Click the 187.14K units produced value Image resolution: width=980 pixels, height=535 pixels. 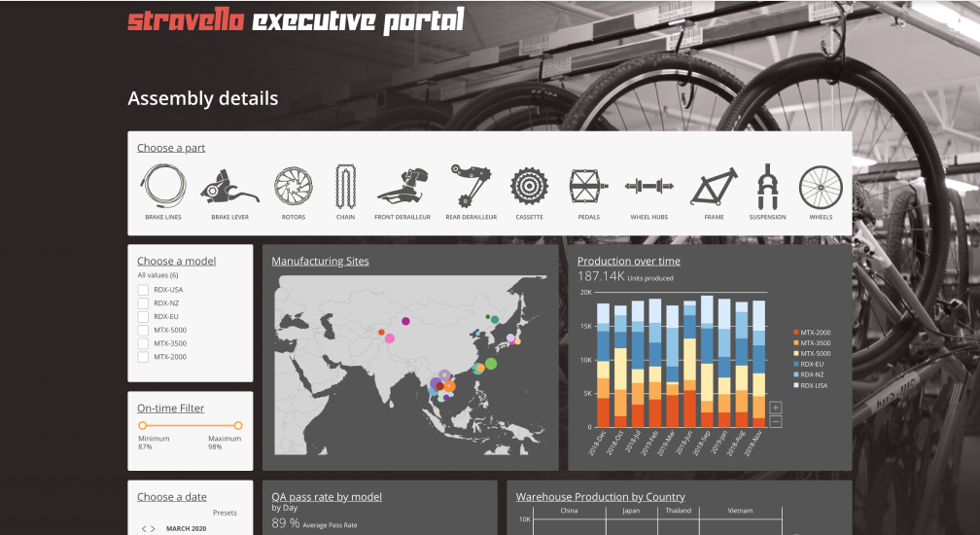601,276
